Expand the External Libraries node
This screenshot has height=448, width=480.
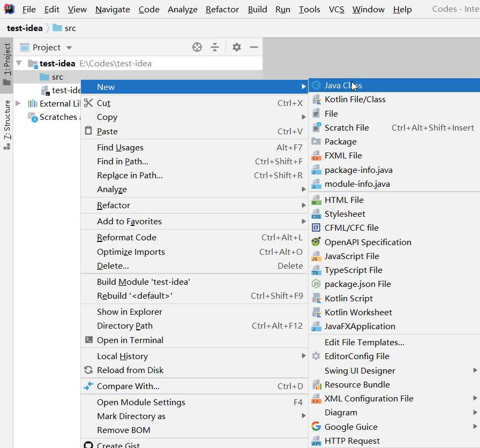tap(19, 103)
